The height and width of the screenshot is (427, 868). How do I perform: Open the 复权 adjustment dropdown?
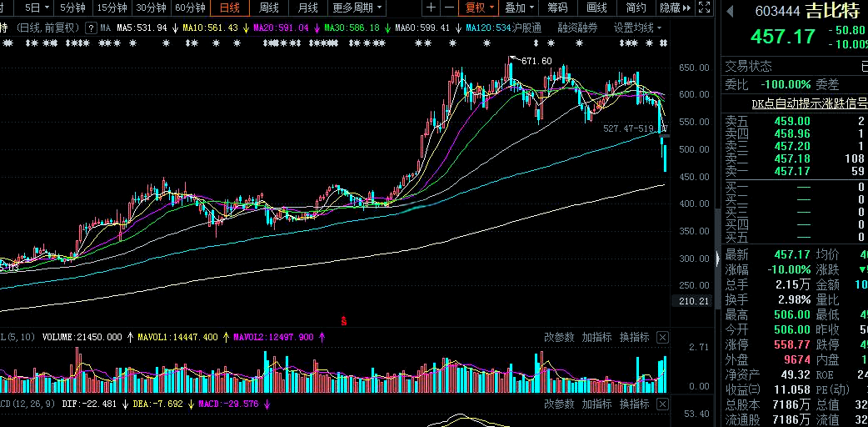tap(479, 8)
